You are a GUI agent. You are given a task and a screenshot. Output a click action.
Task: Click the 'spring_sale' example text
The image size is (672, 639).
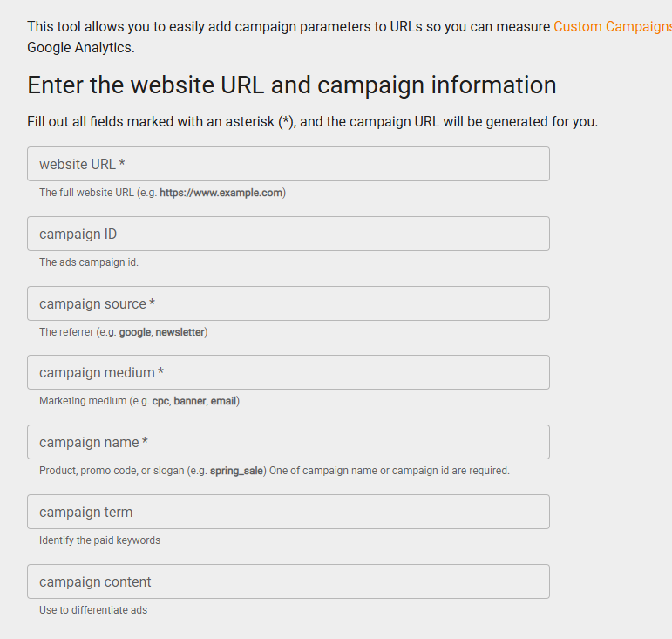(x=237, y=471)
